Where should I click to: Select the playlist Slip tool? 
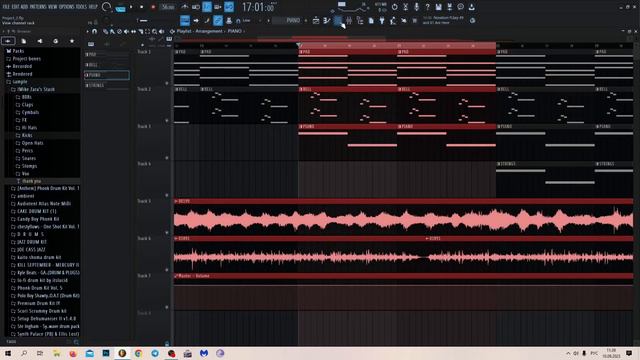pos(133,31)
